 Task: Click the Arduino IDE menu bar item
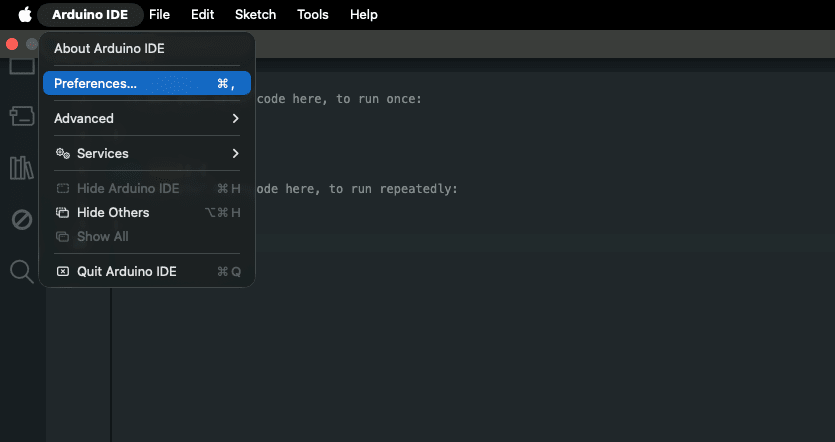coord(90,14)
